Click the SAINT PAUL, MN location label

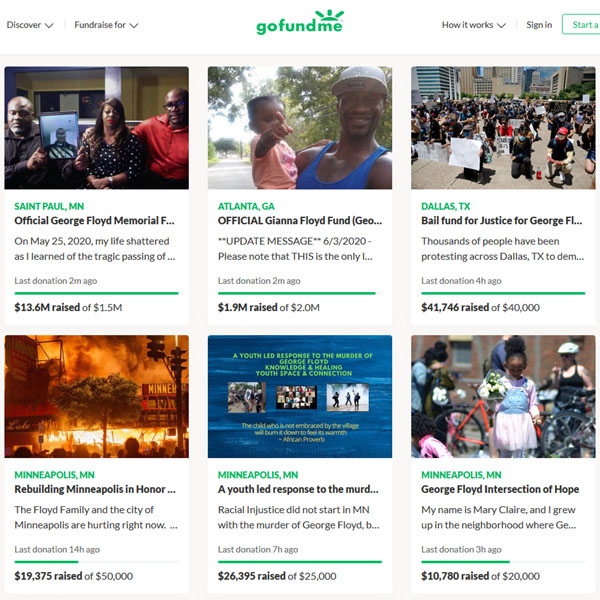tap(49, 206)
